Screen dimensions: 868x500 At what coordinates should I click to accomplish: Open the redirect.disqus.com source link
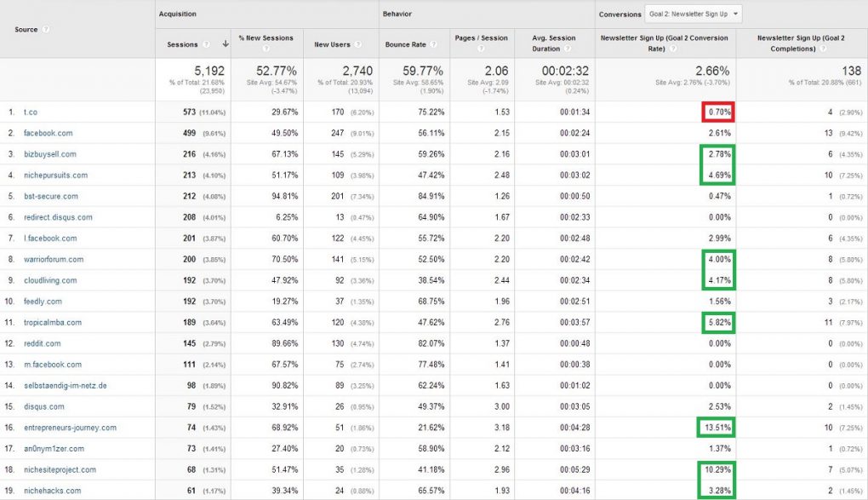(58, 217)
